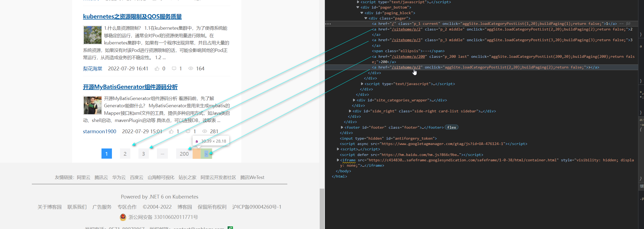Screen dimensions: 644x229
Task: Open /sitehome/p/2 href in the anchor without class
Action: coord(406,67)
